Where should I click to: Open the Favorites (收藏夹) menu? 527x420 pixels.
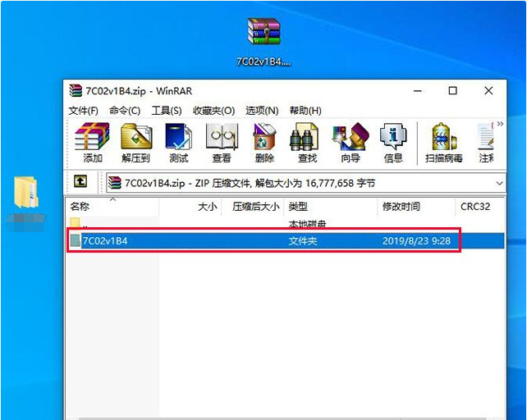click(213, 110)
